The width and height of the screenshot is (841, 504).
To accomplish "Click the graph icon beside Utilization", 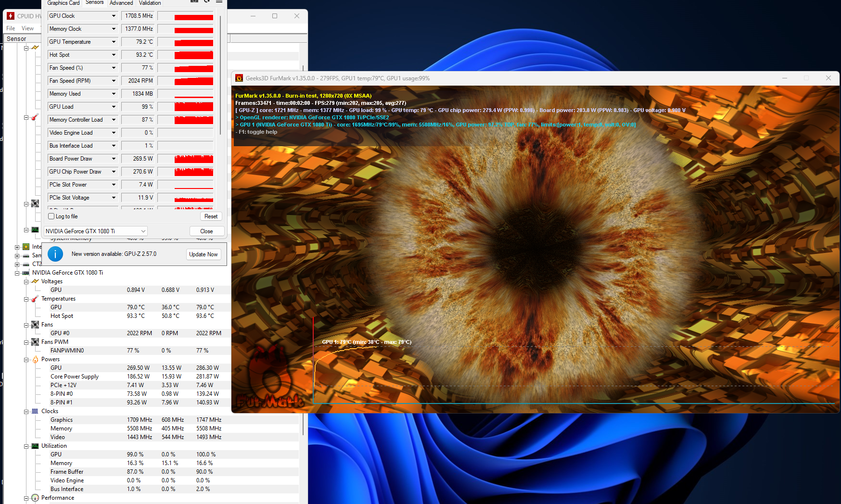I will click(35, 446).
